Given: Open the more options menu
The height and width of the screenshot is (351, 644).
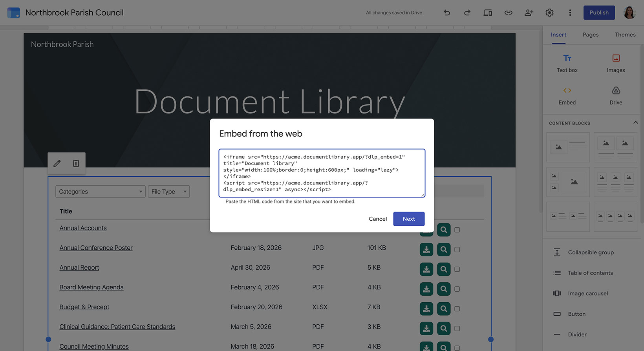Looking at the screenshot, I should click(x=570, y=13).
